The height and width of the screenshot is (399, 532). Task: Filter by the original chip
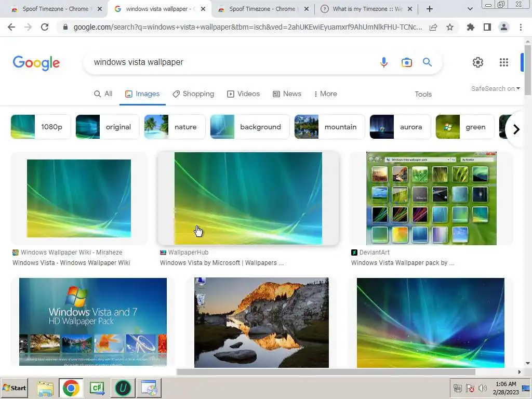click(x=107, y=127)
